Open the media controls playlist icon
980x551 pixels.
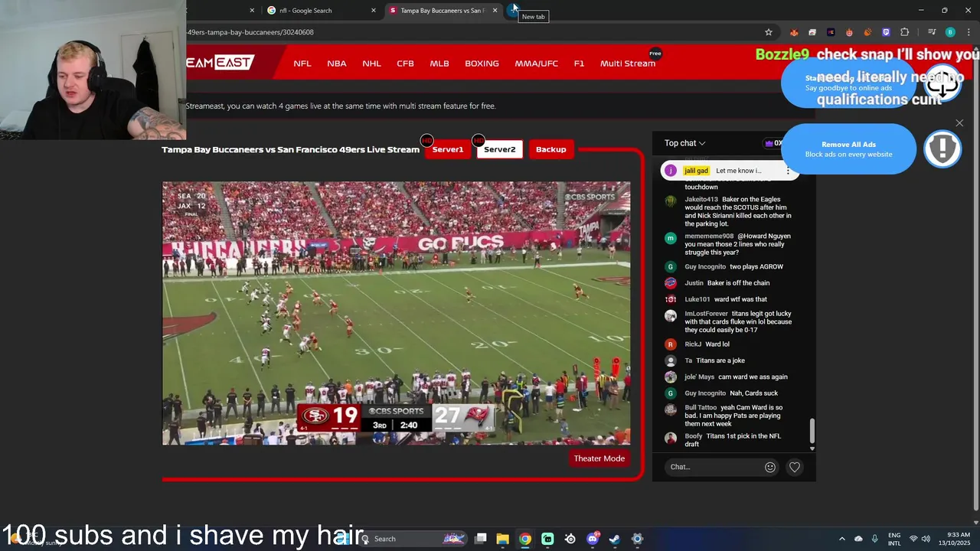tap(932, 32)
